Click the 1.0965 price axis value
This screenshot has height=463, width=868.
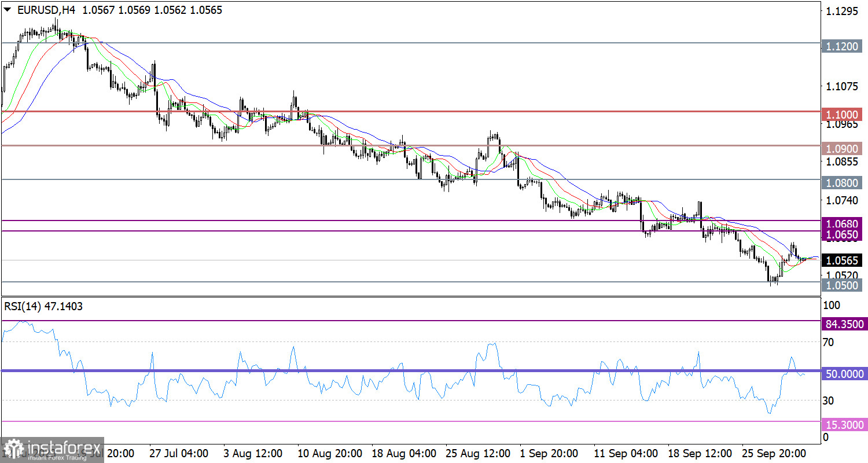(842, 124)
